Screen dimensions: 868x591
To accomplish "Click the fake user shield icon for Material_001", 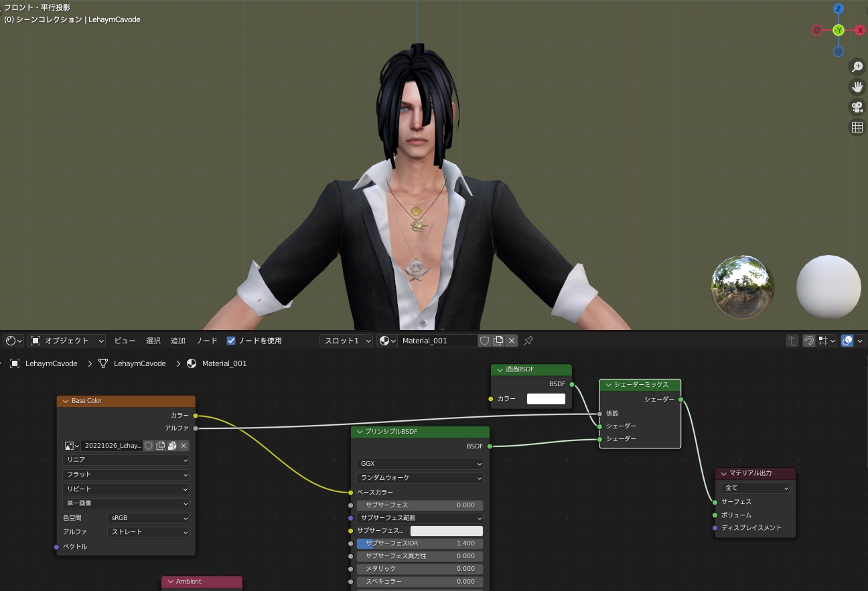I will [x=484, y=341].
